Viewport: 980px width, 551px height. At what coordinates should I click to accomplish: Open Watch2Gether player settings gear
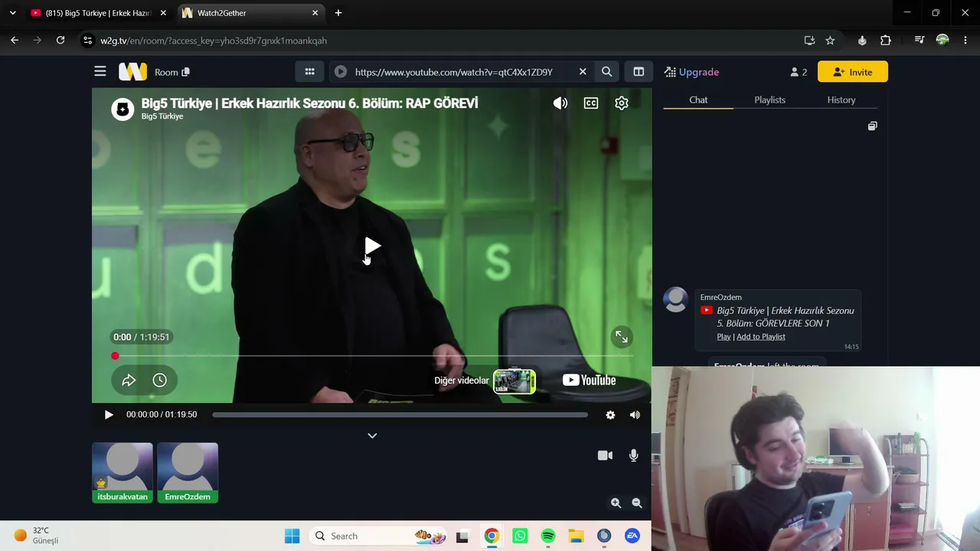(x=610, y=415)
